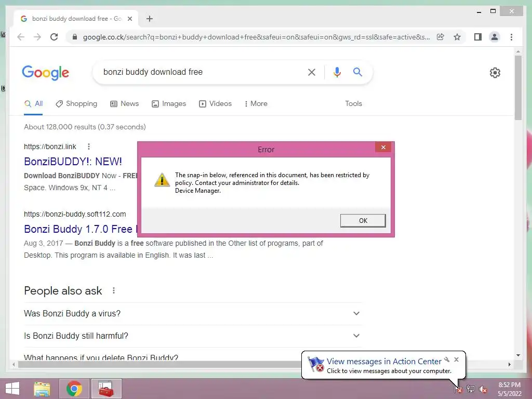Click the scroll right arrow

click(509, 364)
